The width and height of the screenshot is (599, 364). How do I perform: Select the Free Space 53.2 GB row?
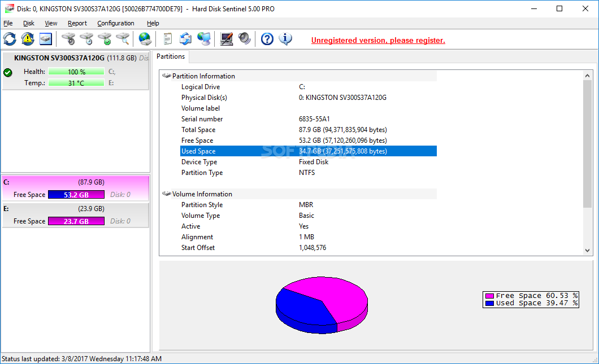[x=309, y=141]
